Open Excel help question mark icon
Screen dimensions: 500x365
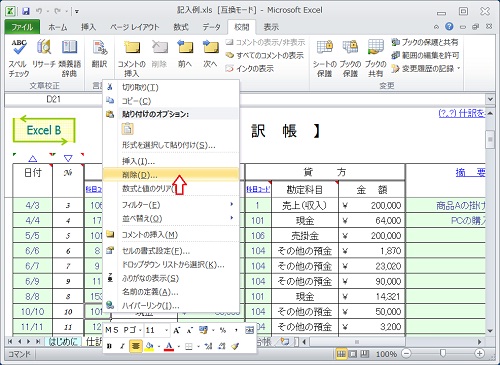tap(449, 27)
